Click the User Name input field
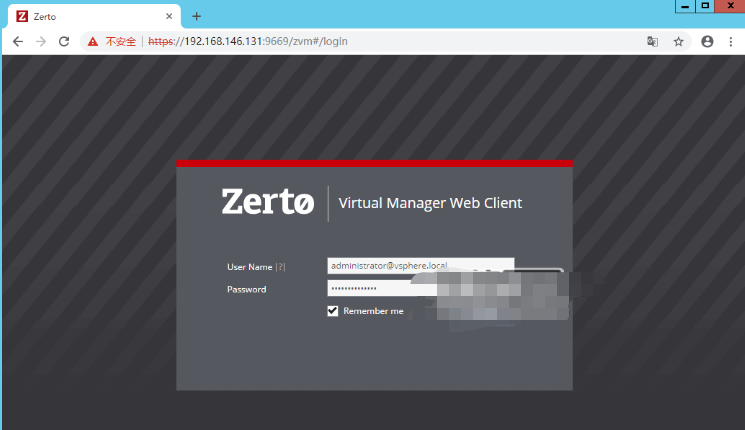The image size is (745, 430). point(420,266)
